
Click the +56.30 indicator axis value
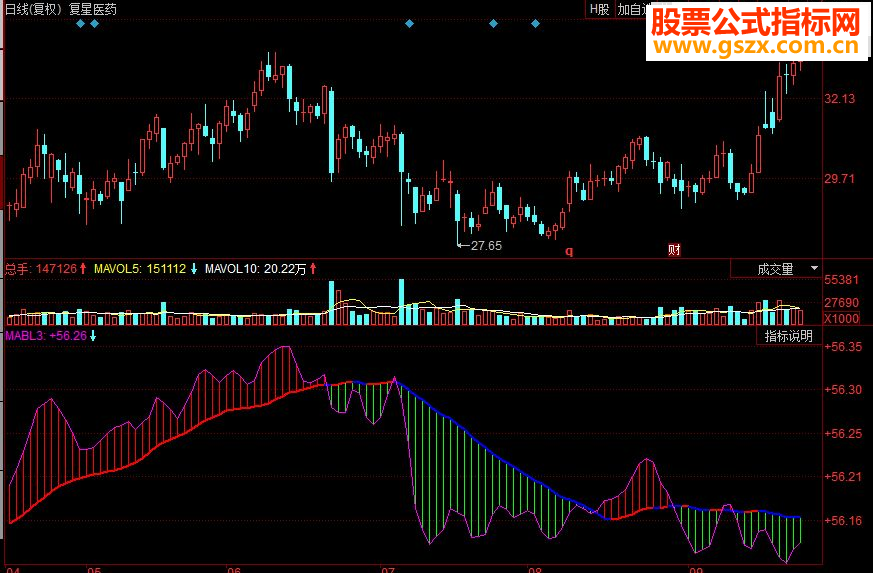[x=843, y=390]
